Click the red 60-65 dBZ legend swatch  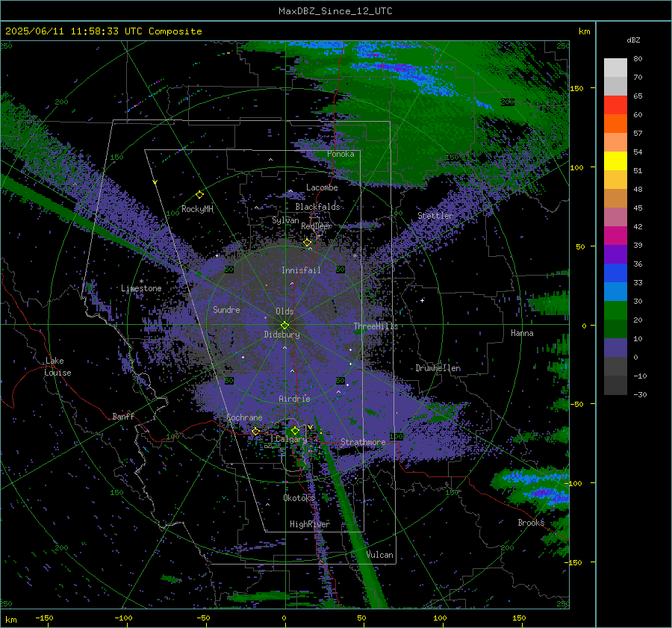tap(615, 105)
